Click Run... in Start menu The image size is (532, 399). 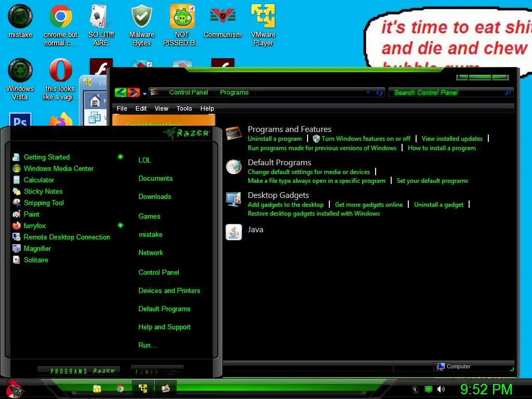148,345
